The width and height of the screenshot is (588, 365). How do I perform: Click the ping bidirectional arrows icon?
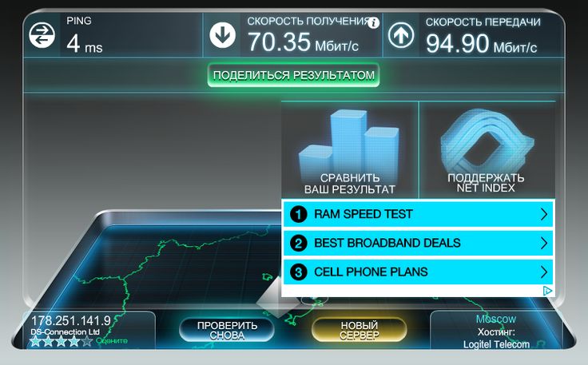click(42, 35)
